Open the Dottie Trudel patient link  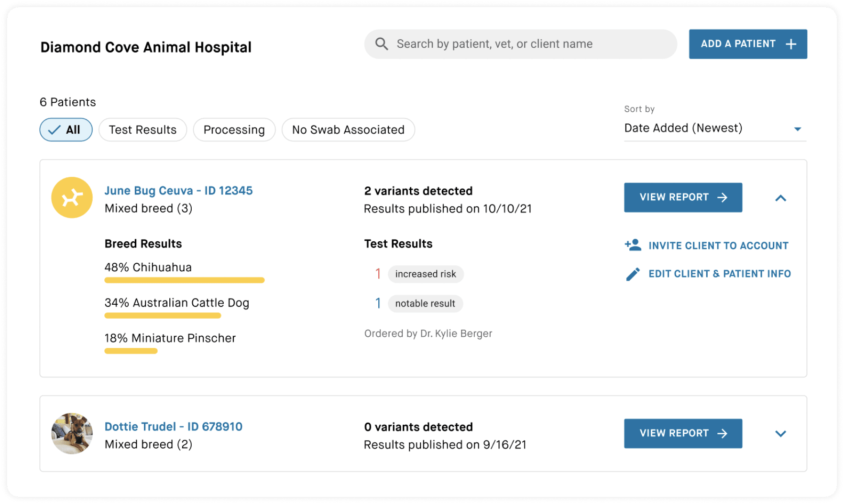point(173,427)
